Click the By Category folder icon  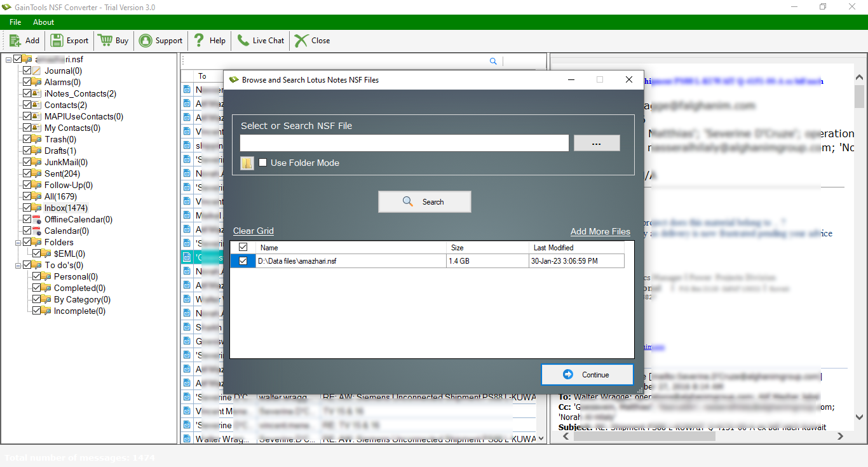(46, 299)
